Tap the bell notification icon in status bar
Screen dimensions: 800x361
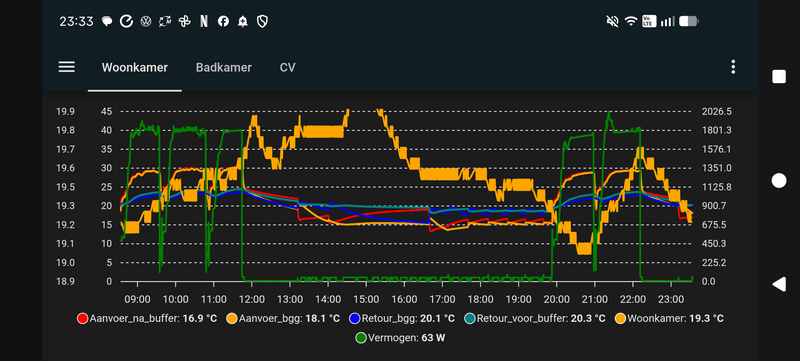(x=242, y=21)
